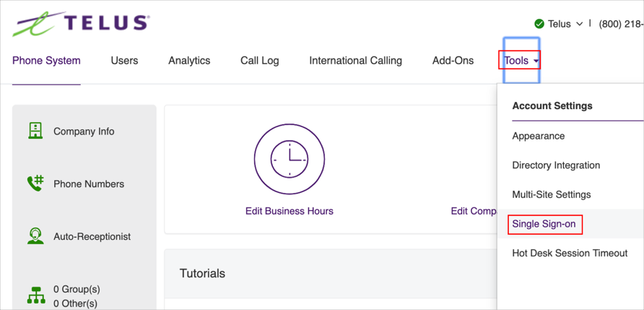Click the Phone Numbers handset icon
Viewport: 644px width, 310px height.
point(35,184)
